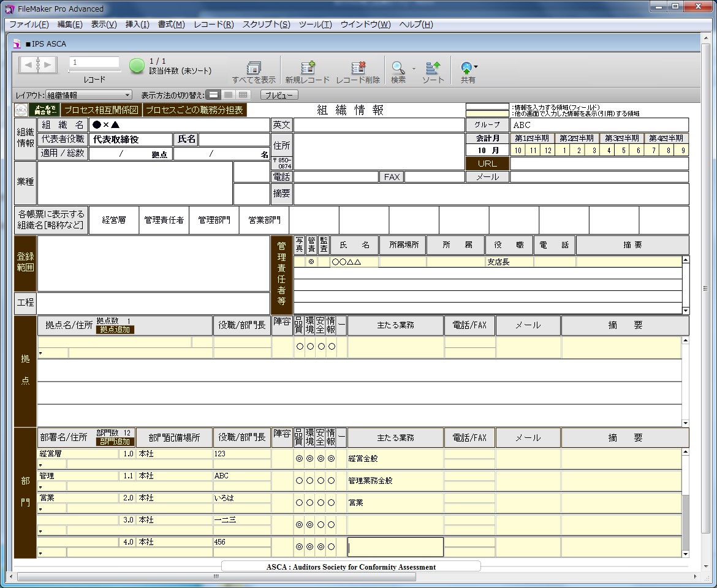Expand the small arrow under 営業

40,509
